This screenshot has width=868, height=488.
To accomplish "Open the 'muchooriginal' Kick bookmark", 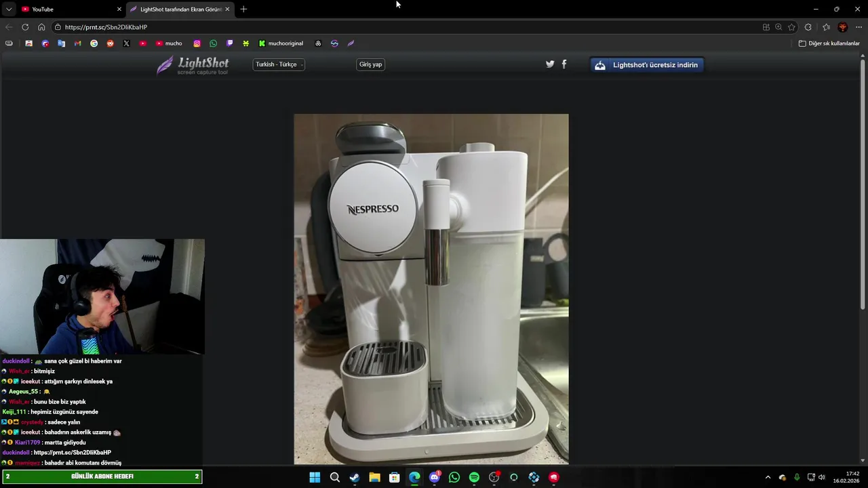I will click(x=281, y=43).
